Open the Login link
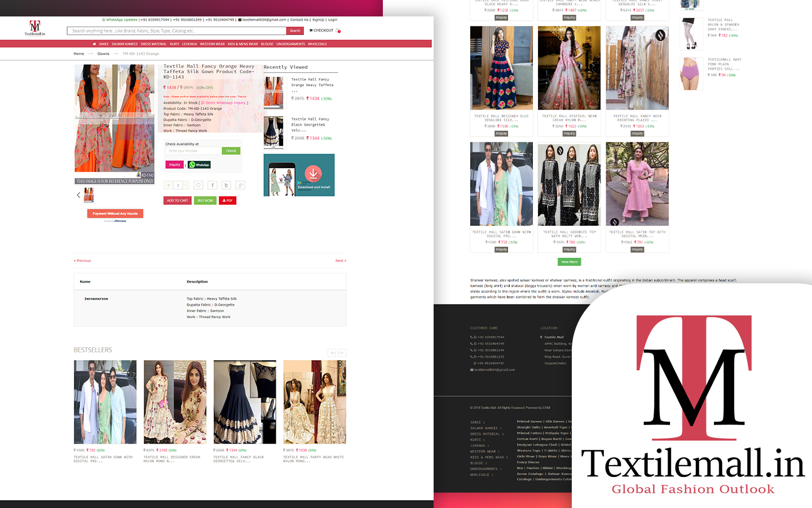The image size is (812, 508). coord(333,20)
